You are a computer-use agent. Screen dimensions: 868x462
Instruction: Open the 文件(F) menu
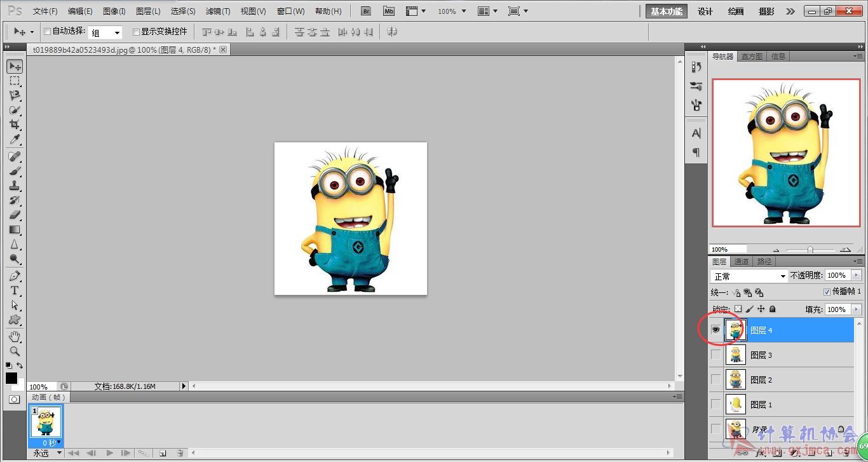[45, 11]
